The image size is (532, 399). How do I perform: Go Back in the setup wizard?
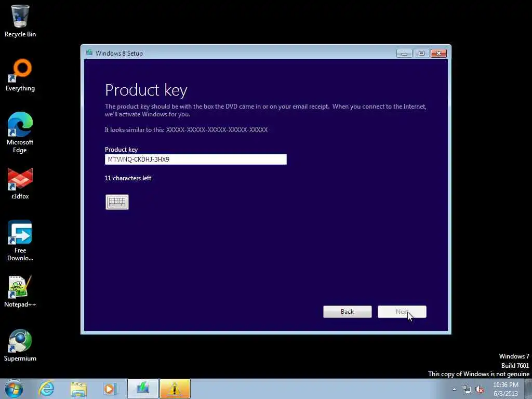coord(348,312)
